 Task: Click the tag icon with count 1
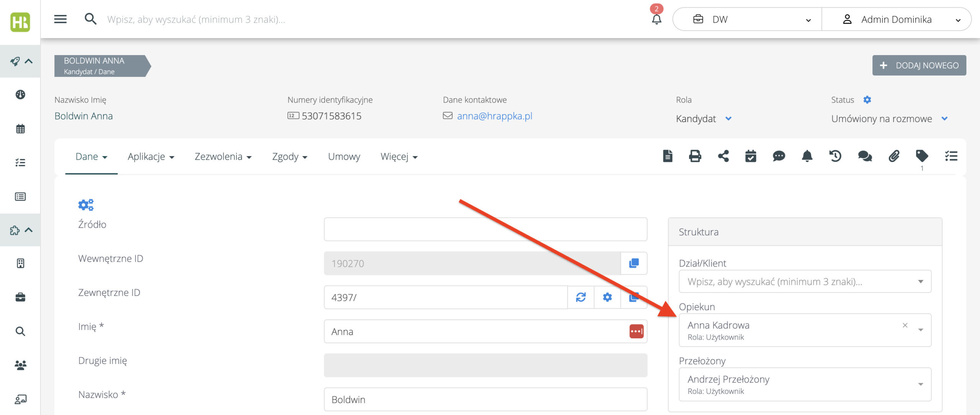(922, 156)
